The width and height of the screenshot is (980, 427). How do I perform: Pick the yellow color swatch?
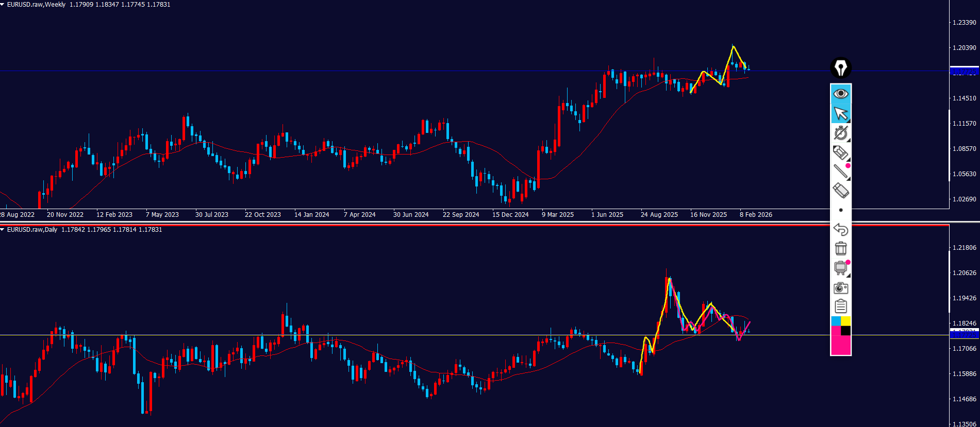[846, 321]
